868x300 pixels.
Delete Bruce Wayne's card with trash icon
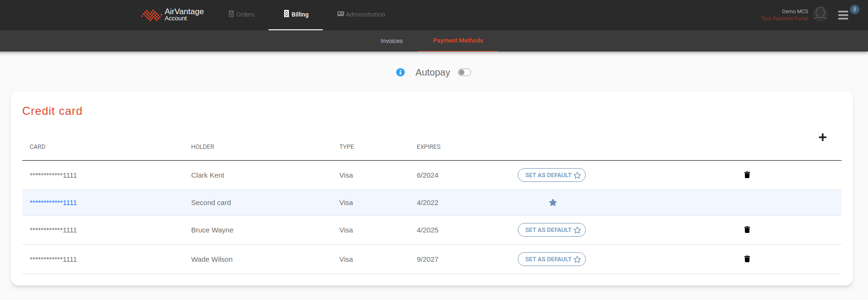tap(747, 230)
